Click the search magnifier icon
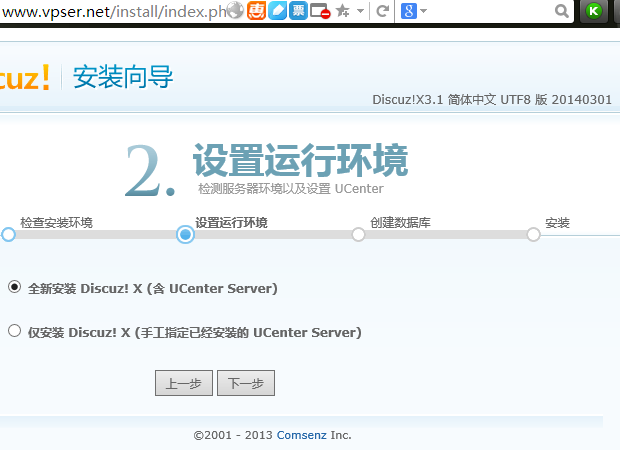The width and height of the screenshot is (620, 450). tap(563, 11)
